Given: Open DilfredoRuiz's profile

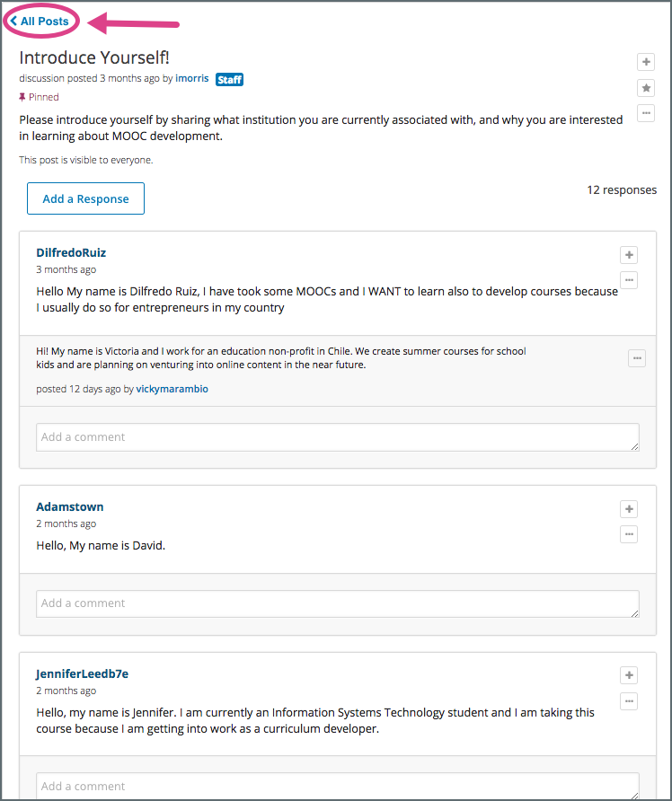Looking at the screenshot, I should click(71, 252).
